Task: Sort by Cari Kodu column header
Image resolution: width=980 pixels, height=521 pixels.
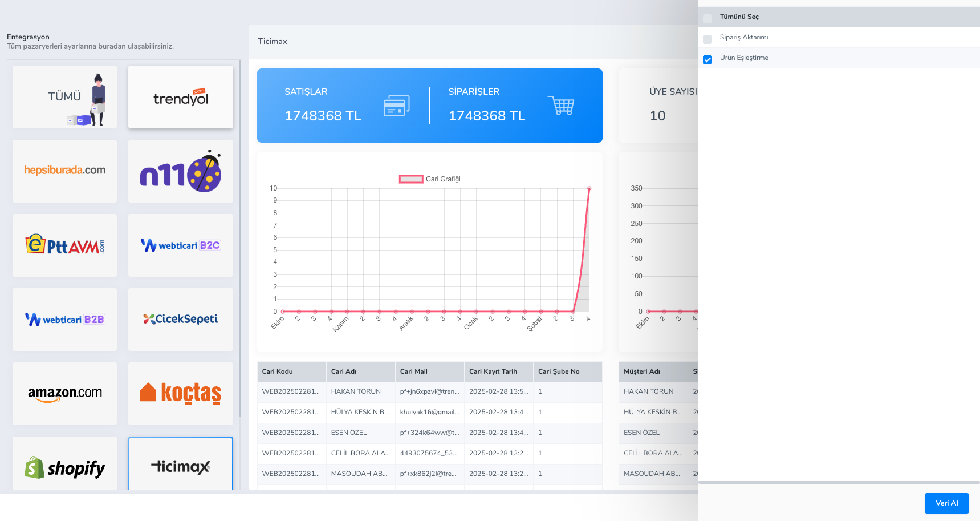Action: tap(278, 371)
